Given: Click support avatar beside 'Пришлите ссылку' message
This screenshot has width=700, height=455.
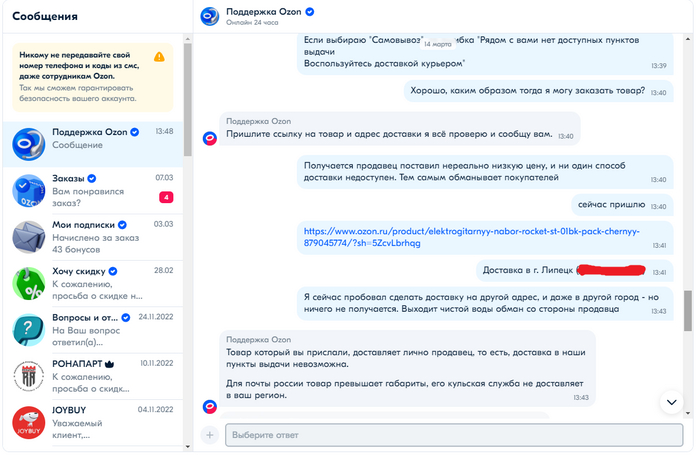Looking at the screenshot, I should click(x=210, y=138).
